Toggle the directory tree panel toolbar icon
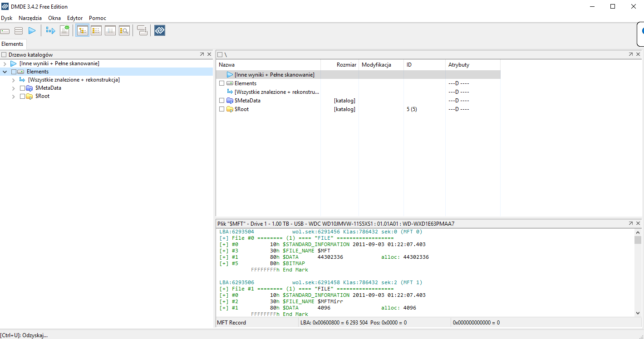The width and height of the screenshot is (644, 339). click(82, 31)
